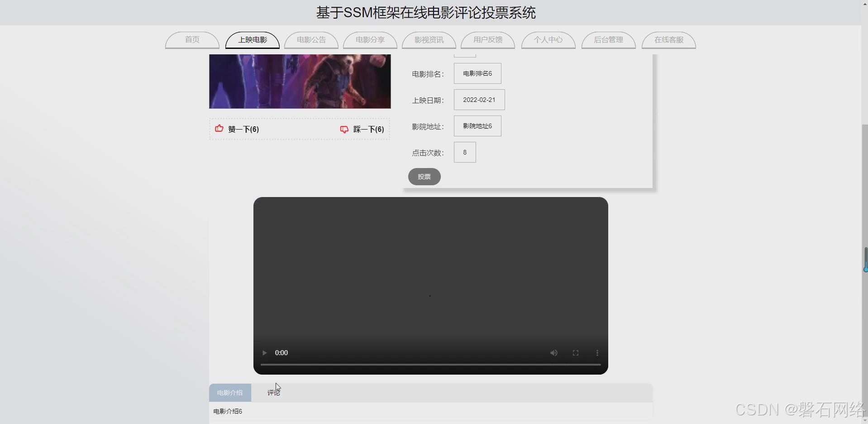Click the video seek progress bar

[x=430, y=364]
